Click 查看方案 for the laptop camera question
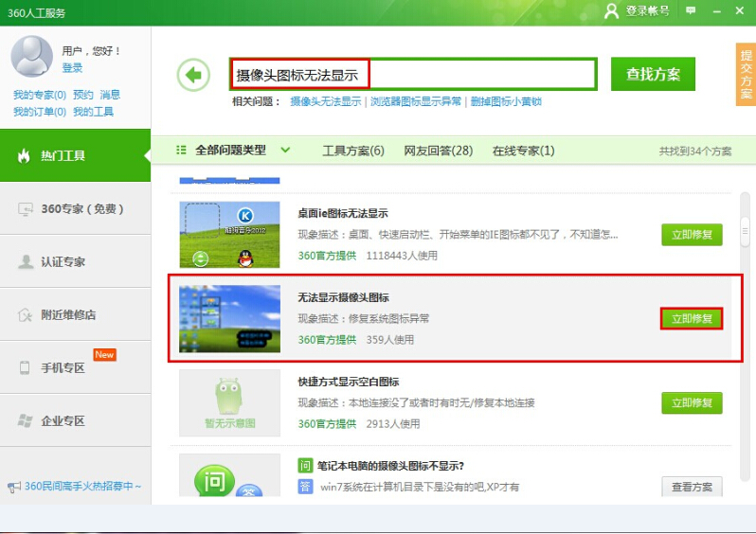 (692, 487)
